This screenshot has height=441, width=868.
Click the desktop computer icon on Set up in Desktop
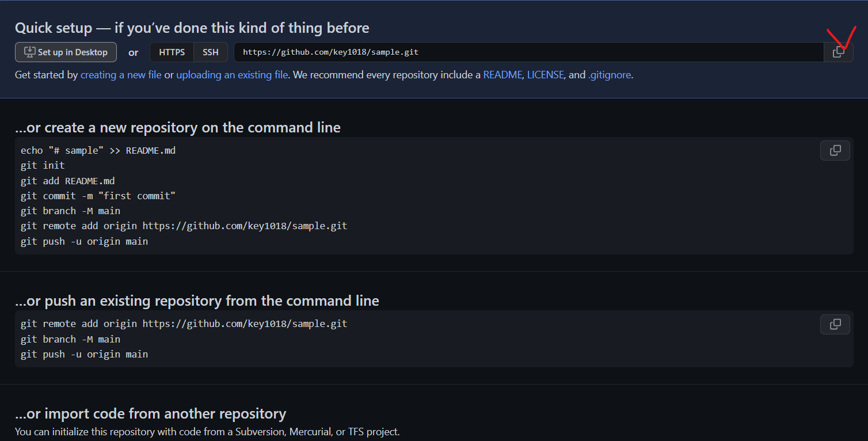pos(28,52)
